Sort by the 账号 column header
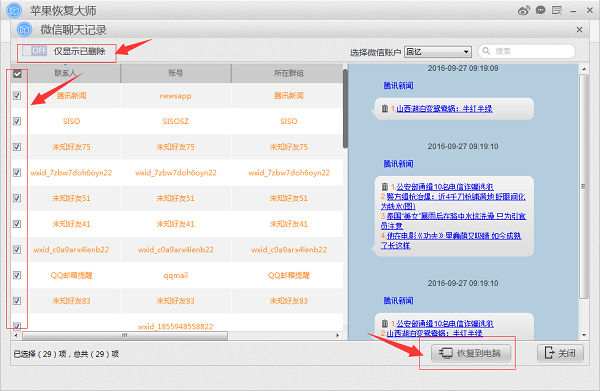 [x=176, y=73]
